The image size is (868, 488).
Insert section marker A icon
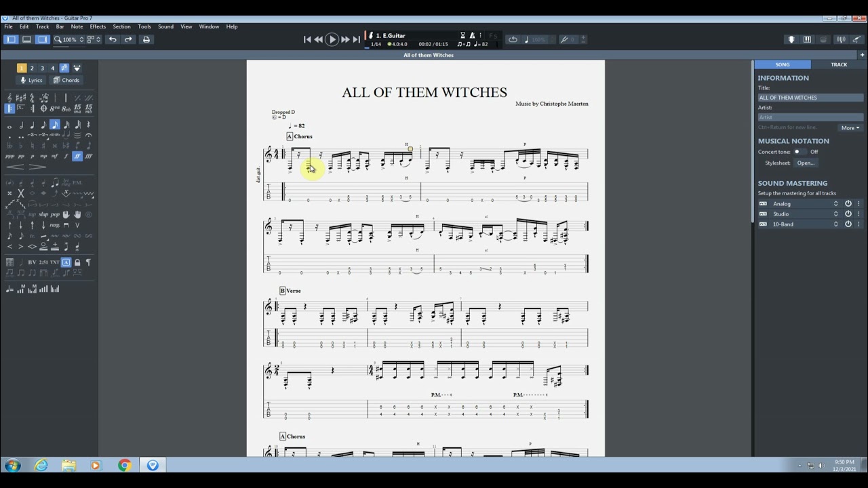(x=66, y=262)
